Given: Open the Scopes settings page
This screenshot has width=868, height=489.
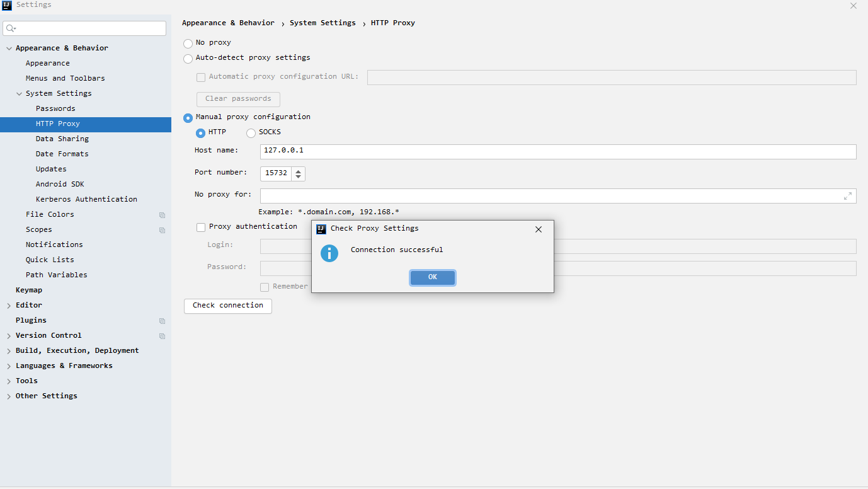Looking at the screenshot, I should pyautogui.click(x=39, y=229).
